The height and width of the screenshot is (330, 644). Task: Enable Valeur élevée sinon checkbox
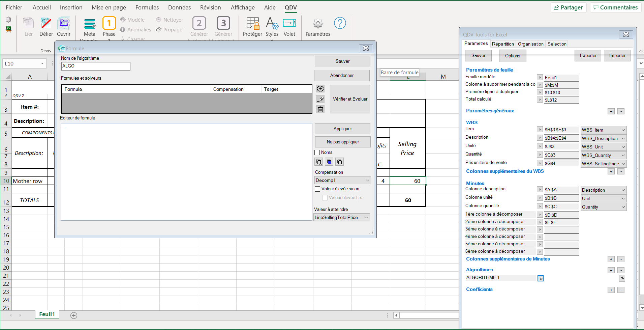[317, 189]
